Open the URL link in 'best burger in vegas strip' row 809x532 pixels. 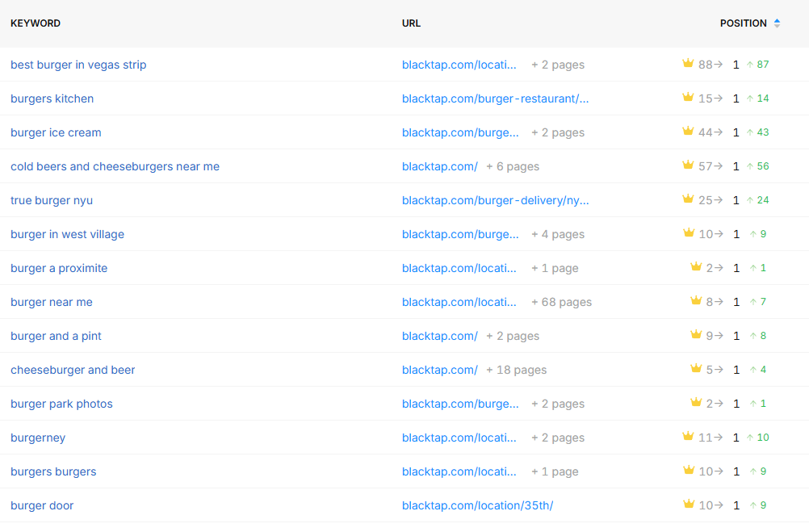[459, 65]
